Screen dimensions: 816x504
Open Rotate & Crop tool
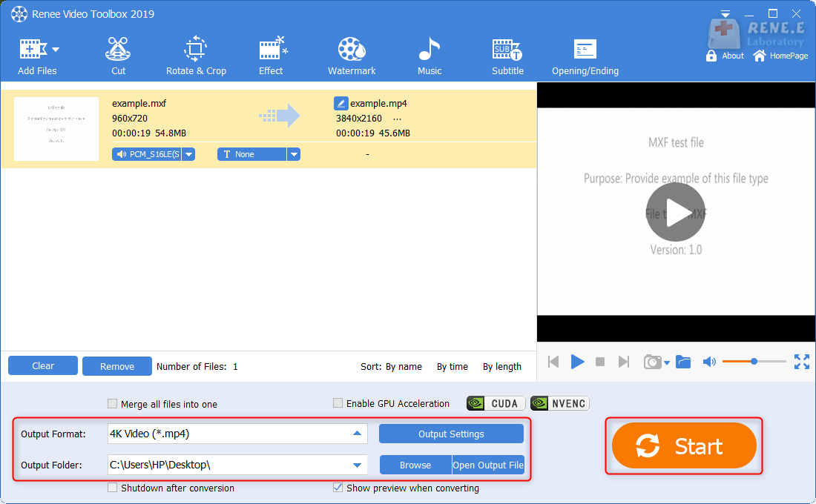point(196,56)
